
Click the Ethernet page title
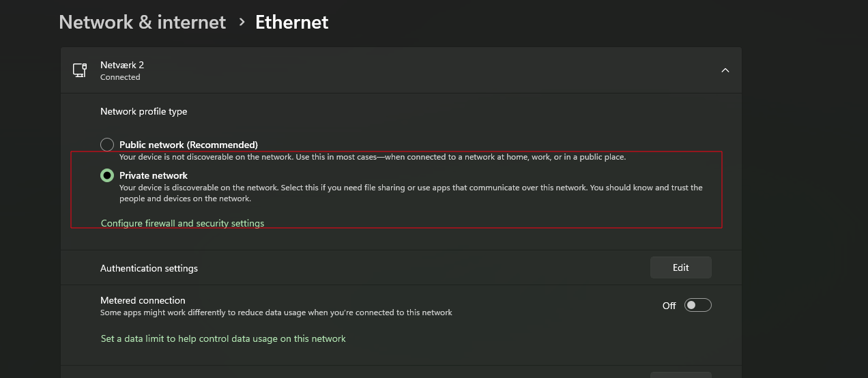pyautogui.click(x=291, y=23)
